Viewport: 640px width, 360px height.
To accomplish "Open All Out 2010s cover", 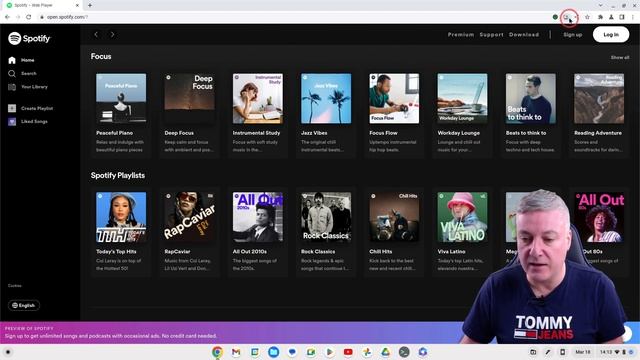I will coord(258,217).
